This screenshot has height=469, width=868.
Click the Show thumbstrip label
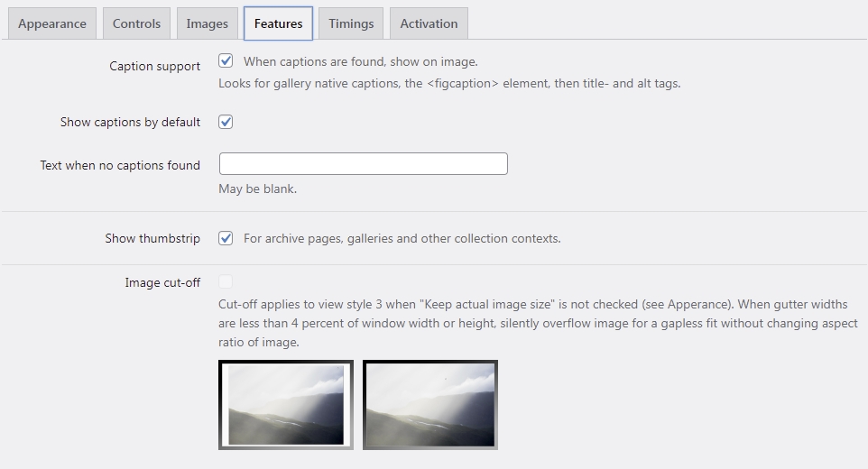click(152, 238)
